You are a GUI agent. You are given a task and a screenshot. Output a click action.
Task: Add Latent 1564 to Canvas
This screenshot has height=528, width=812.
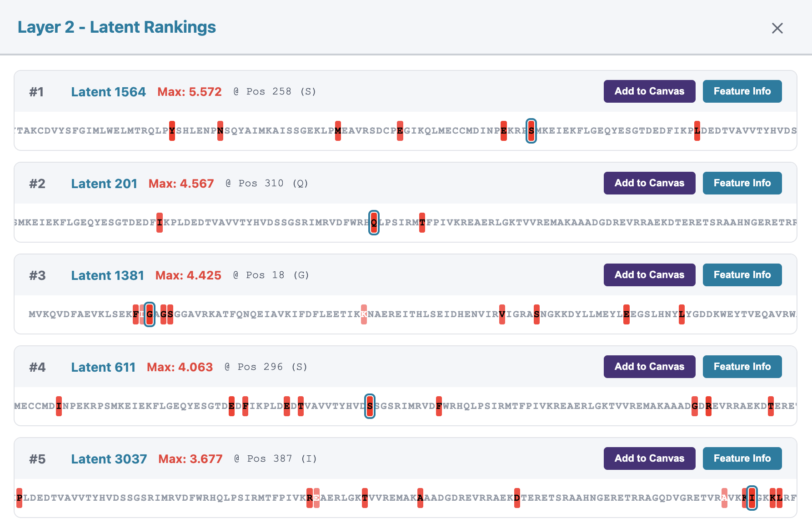pyautogui.click(x=649, y=91)
